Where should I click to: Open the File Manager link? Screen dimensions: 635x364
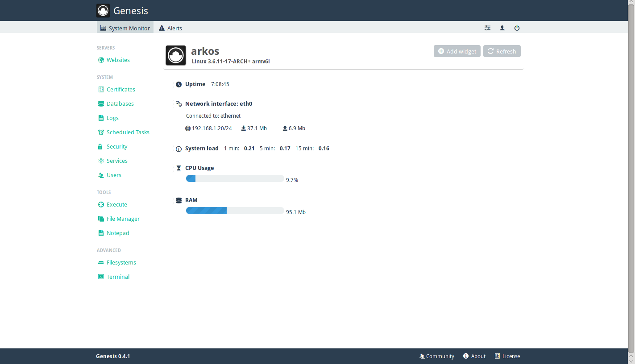click(123, 219)
